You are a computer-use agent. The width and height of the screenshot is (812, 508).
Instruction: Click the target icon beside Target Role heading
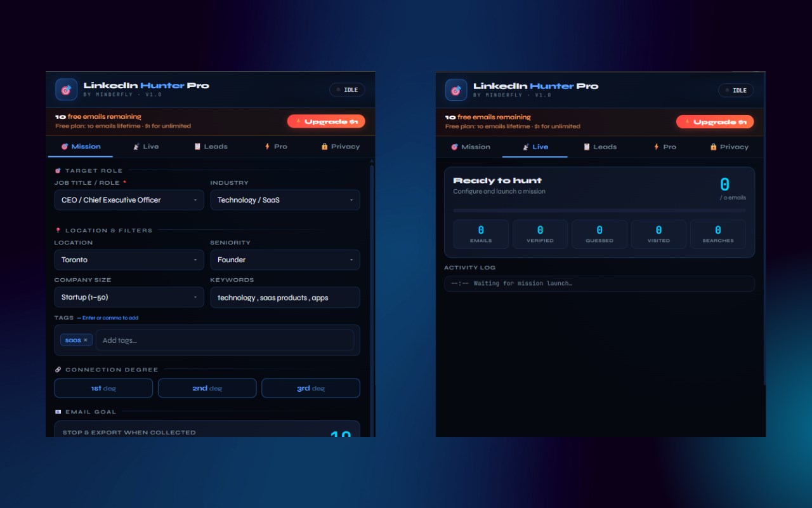(x=58, y=170)
